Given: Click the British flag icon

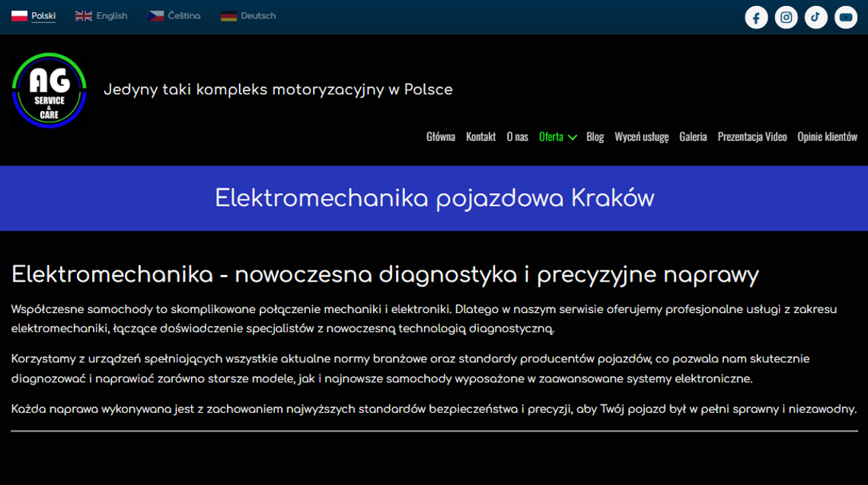Looking at the screenshot, I should [84, 16].
